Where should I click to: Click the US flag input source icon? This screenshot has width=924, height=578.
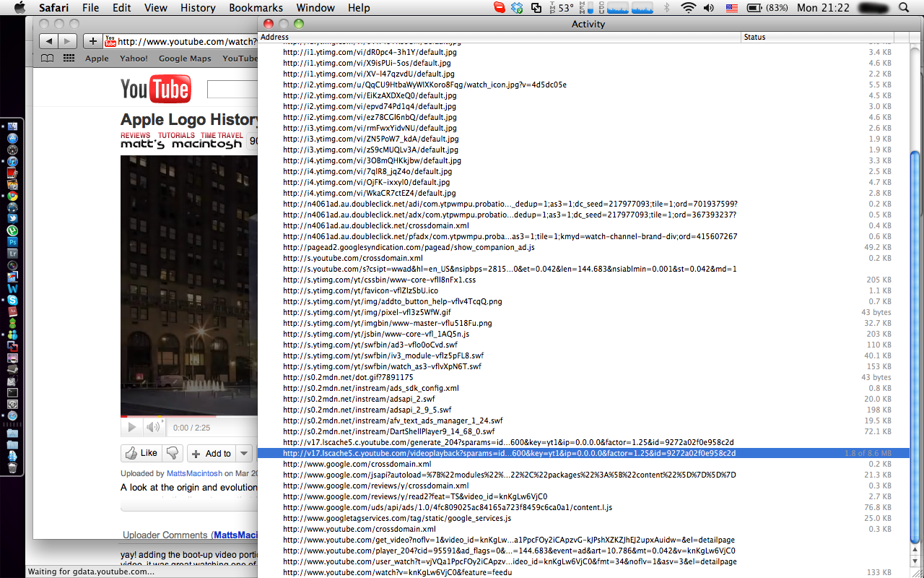click(x=732, y=8)
